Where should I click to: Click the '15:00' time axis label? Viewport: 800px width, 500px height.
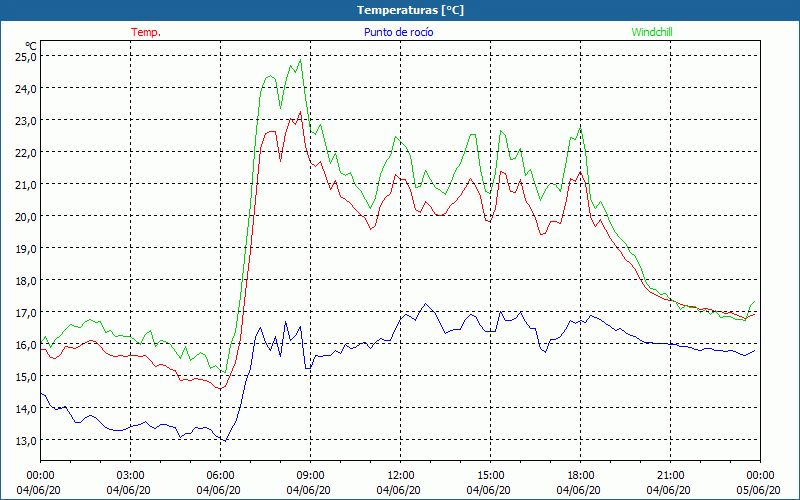[490, 476]
